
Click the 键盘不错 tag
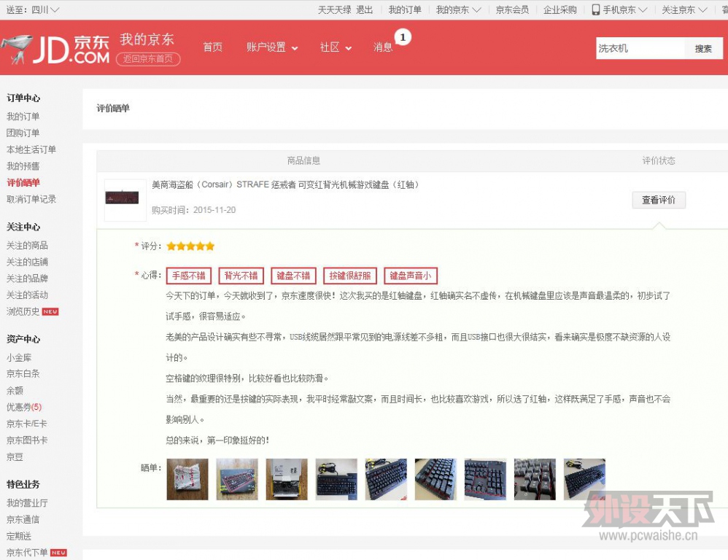tap(293, 276)
